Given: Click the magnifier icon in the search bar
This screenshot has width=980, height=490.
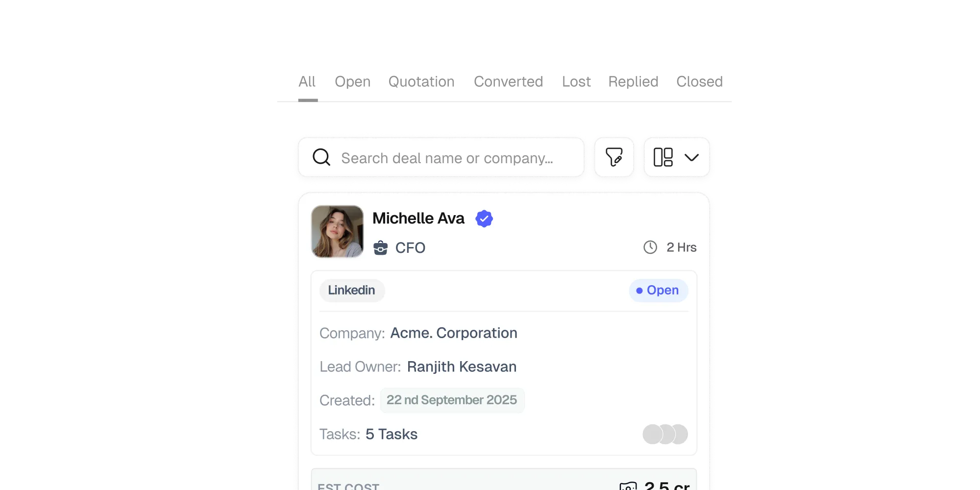Looking at the screenshot, I should coord(321,157).
